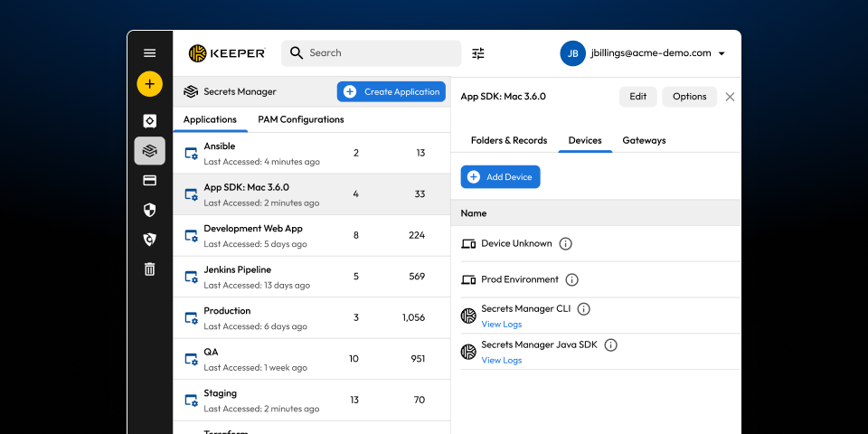Click the Device Unknown name
The height and width of the screenshot is (434, 868).
516,243
